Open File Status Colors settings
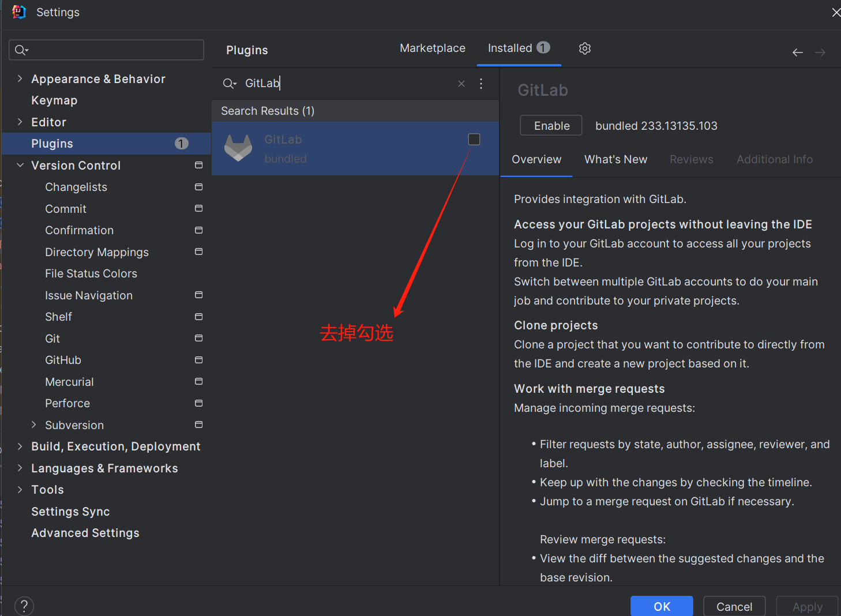The image size is (841, 616). pyautogui.click(x=91, y=273)
